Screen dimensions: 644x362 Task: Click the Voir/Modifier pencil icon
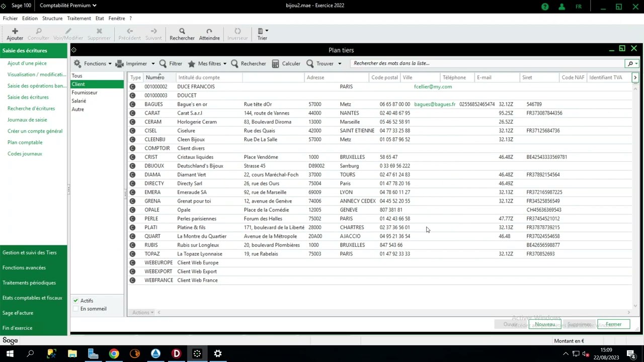pos(68,31)
